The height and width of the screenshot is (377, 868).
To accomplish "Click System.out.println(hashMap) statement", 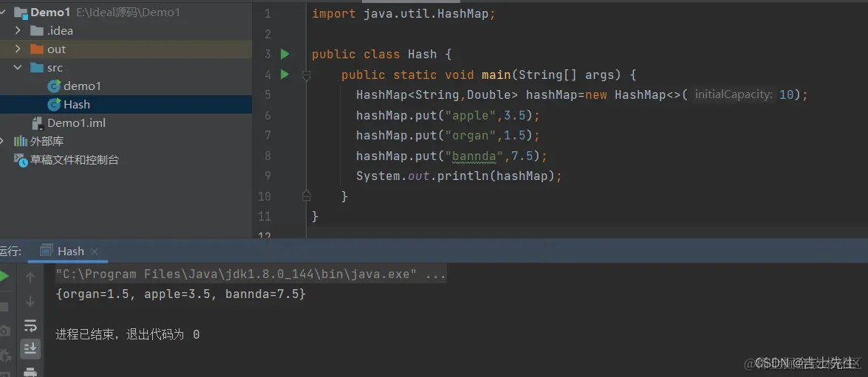I will tap(459, 176).
